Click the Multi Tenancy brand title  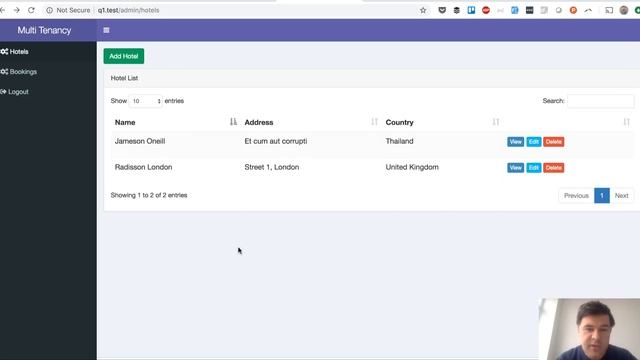click(44, 30)
